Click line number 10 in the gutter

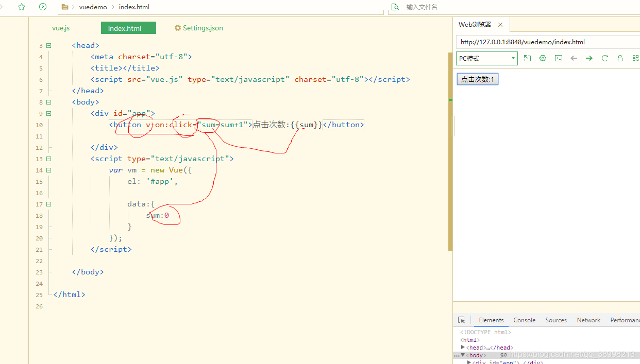click(x=40, y=125)
